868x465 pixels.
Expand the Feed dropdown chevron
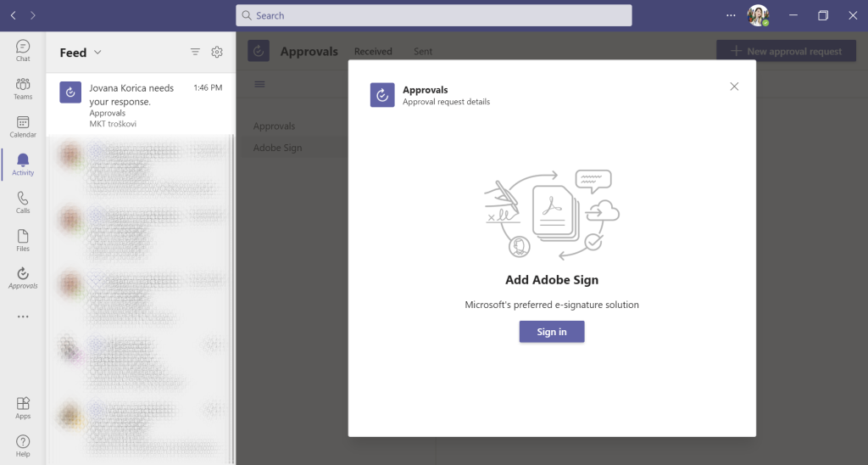(97, 53)
